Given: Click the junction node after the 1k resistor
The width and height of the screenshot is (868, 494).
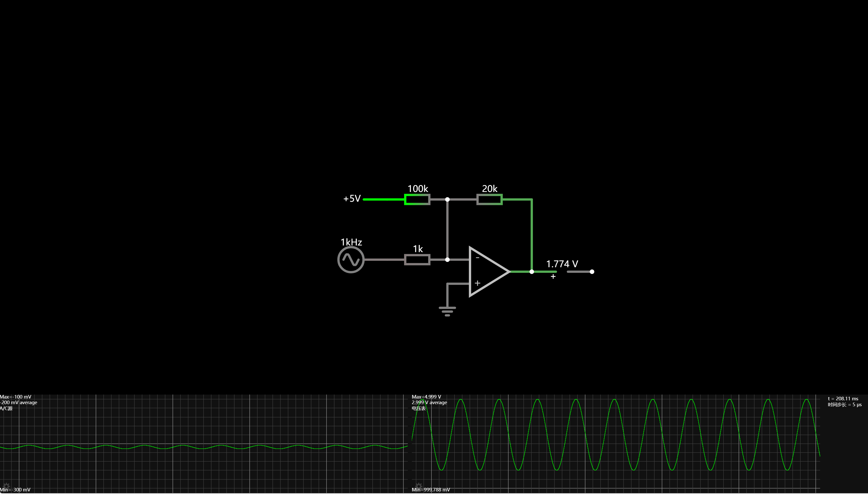Looking at the screenshot, I should tap(447, 260).
